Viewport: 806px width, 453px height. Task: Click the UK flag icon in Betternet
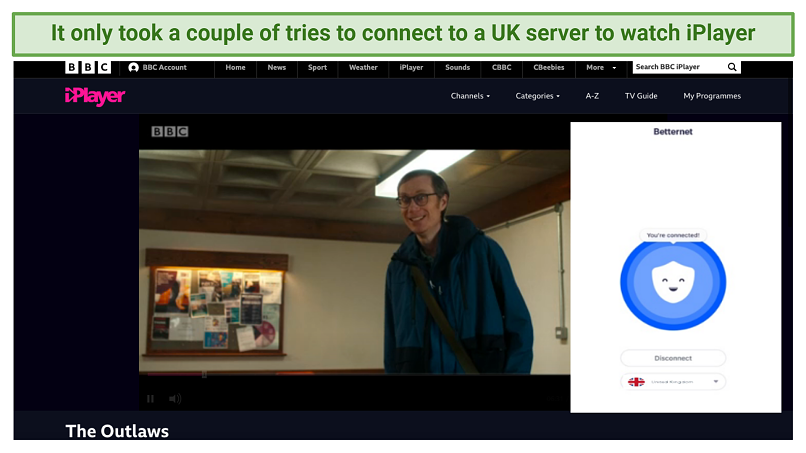pos(636,382)
